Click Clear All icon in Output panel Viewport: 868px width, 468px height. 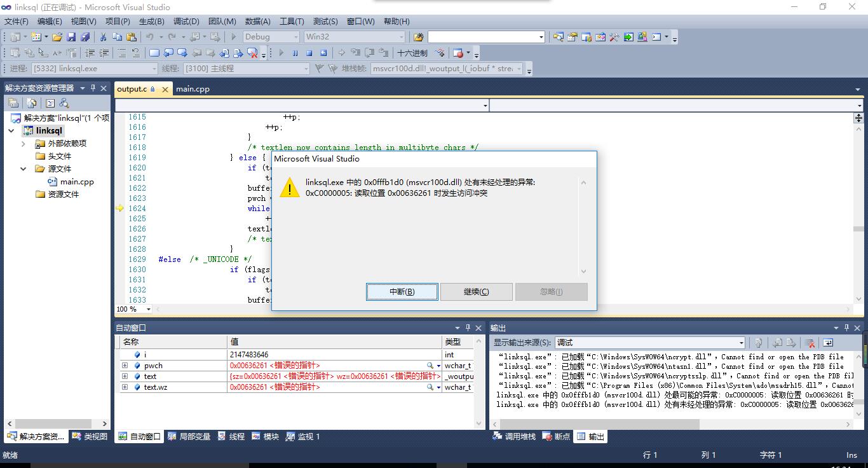pyautogui.click(x=810, y=342)
